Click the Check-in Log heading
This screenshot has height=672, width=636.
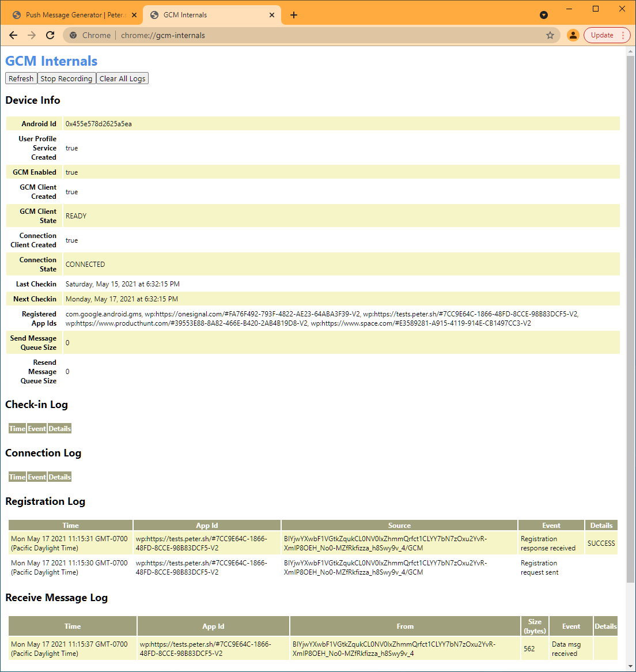coord(36,405)
